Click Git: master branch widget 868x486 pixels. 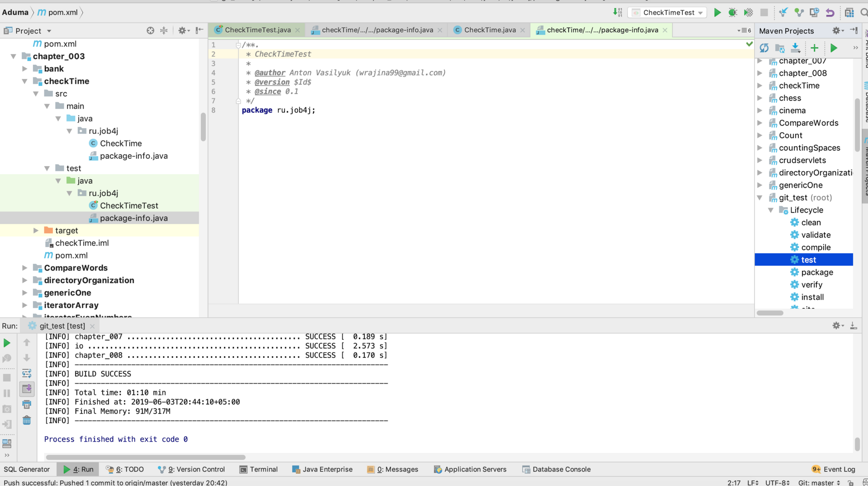click(819, 482)
